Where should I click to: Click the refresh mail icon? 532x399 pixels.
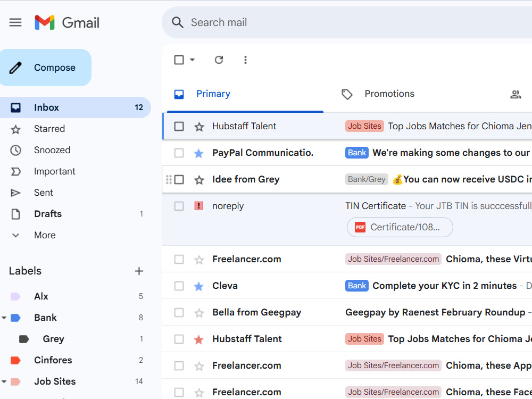(219, 60)
